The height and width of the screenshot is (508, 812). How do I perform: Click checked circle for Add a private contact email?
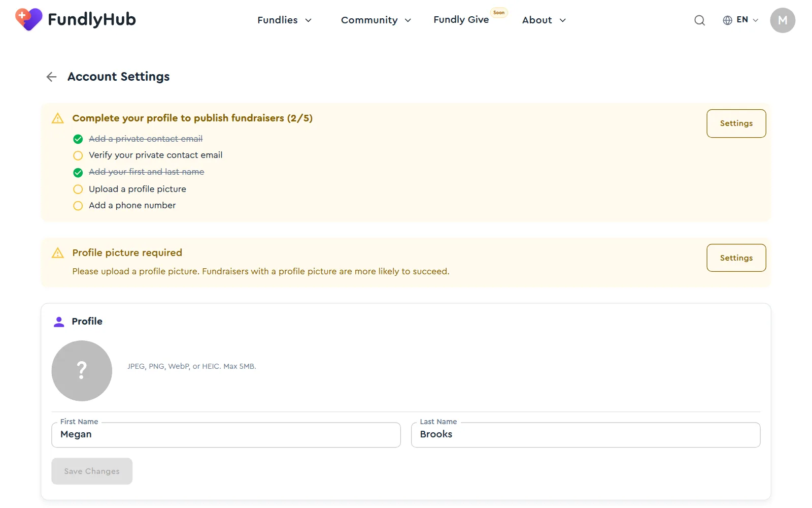pos(78,139)
